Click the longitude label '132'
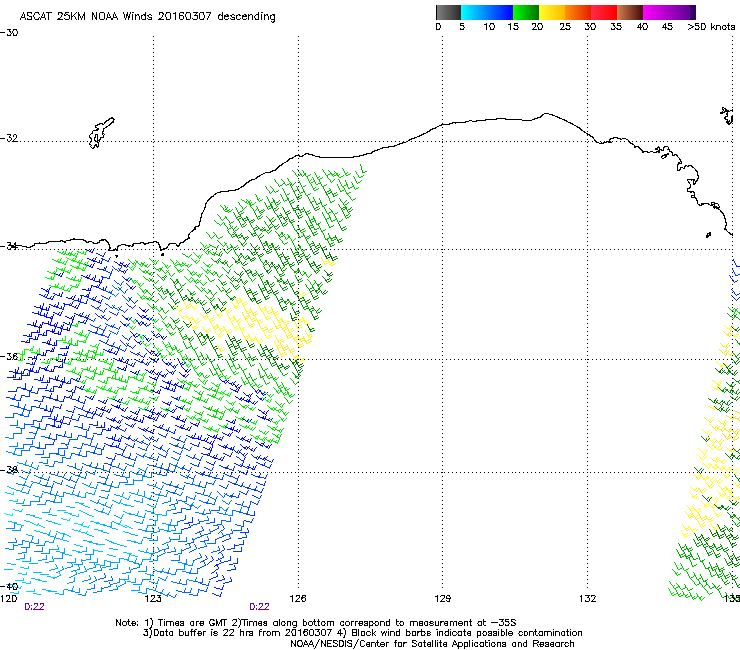This screenshot has width=740, height=650. tap(588, 599)
